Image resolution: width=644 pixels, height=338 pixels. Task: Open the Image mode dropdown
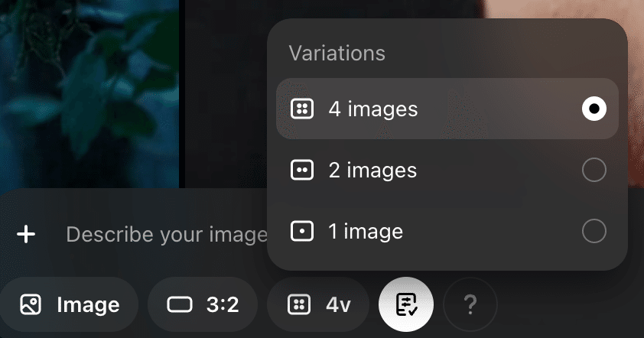click(70, 305)
